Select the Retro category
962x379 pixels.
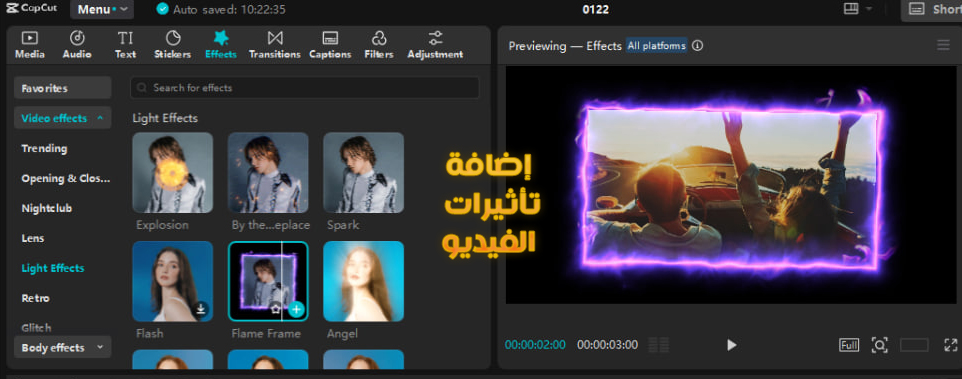click(36, 298)
